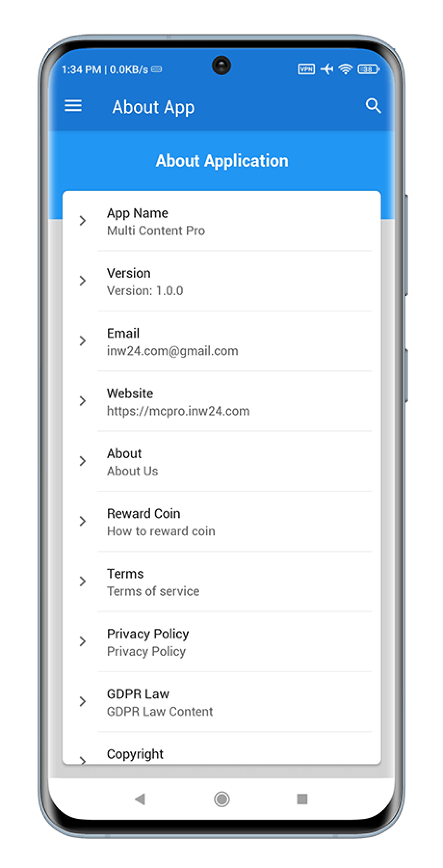
Task: Tap the search magnifier icon
Action: 373,106
